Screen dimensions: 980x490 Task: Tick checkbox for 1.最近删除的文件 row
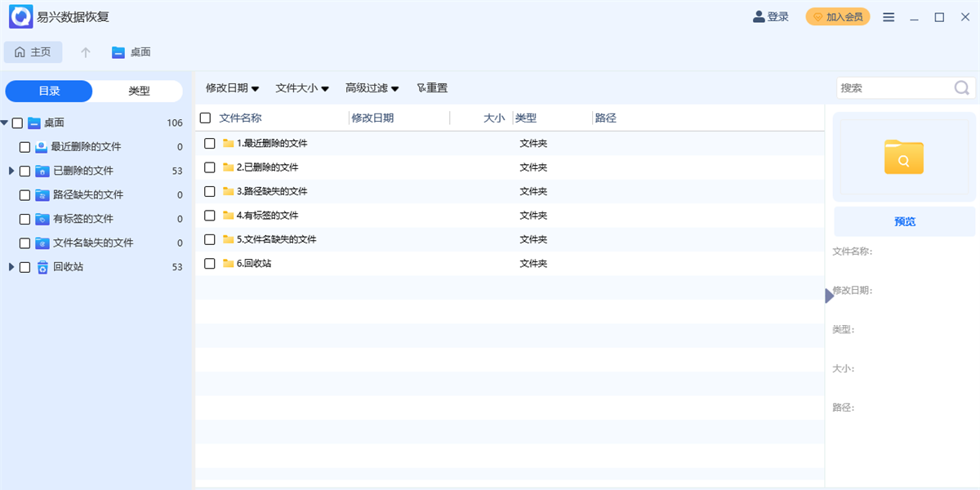[x=210, y=143]
